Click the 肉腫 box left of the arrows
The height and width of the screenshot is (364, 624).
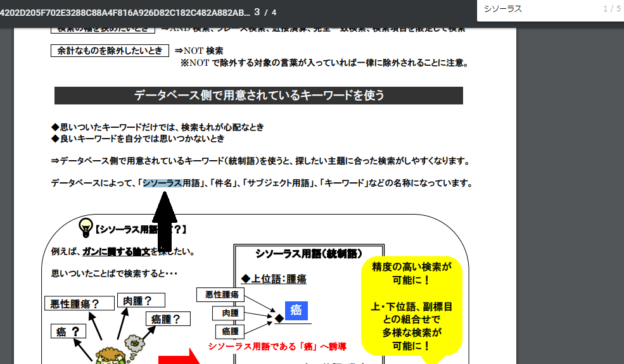pos(229,313)
